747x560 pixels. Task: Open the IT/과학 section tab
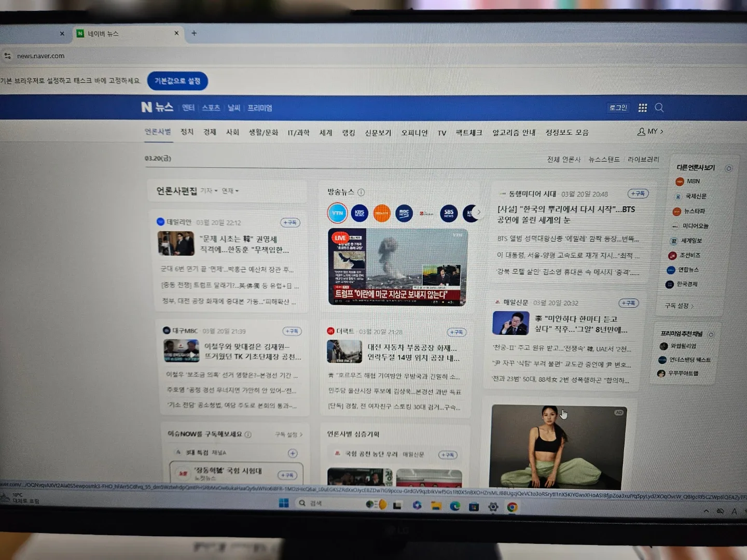[x=298, y=132]
